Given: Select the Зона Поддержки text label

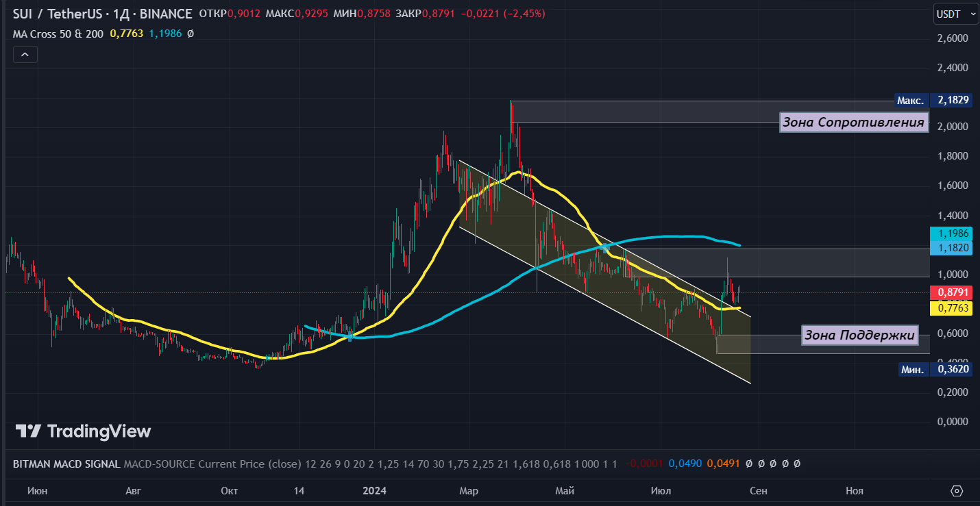Looking at the screenshot, I should (859, 335).
